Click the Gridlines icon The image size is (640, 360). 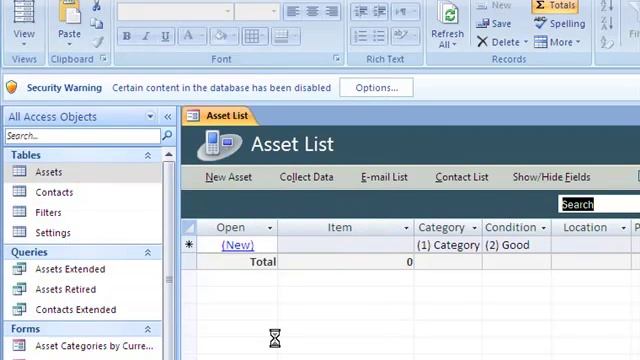[252, 36]
